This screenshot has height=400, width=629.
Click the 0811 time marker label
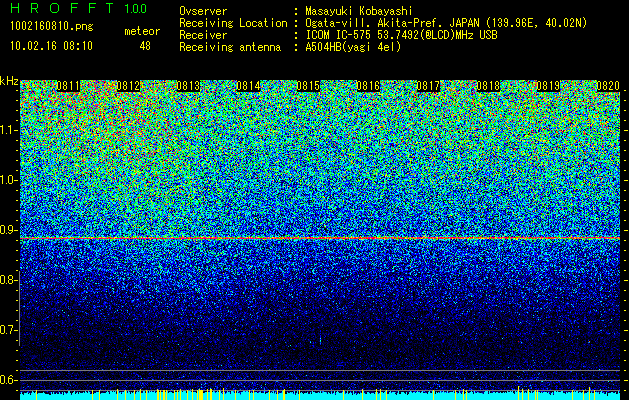[68, 85]
